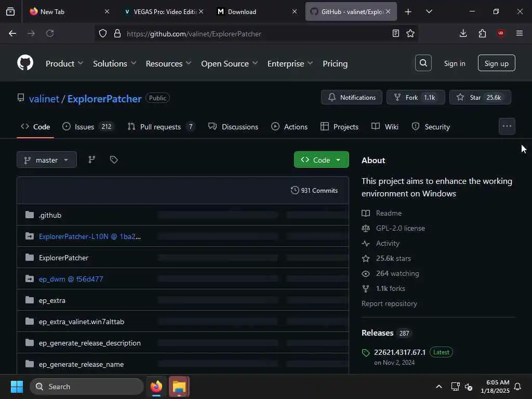Open File Explorer from the taskbar
The width and height of the screenshot is (532, 399).
click(x=179, y=387)
